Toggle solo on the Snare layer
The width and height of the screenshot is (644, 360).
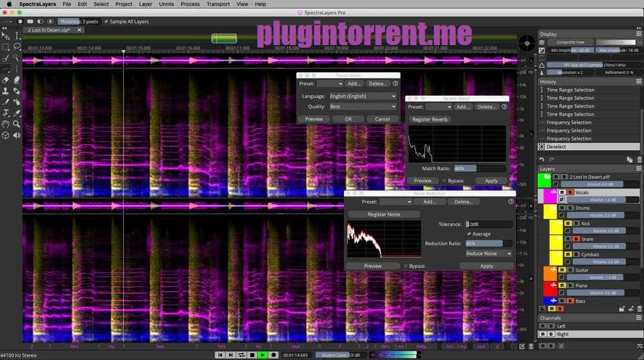[576, 239]
